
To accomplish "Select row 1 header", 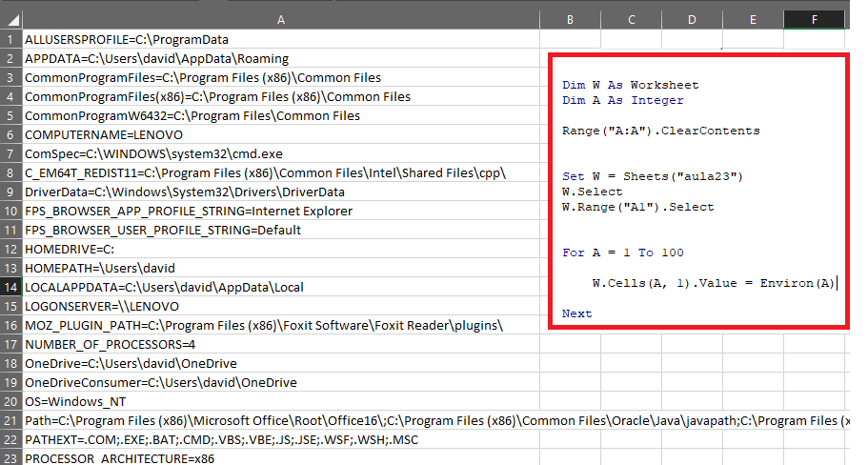I will [x=11, y=39].
